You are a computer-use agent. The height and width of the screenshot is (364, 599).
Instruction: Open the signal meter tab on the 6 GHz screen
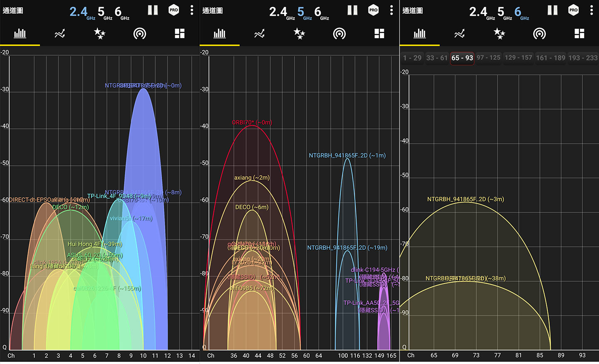click(x=540, y=34)
